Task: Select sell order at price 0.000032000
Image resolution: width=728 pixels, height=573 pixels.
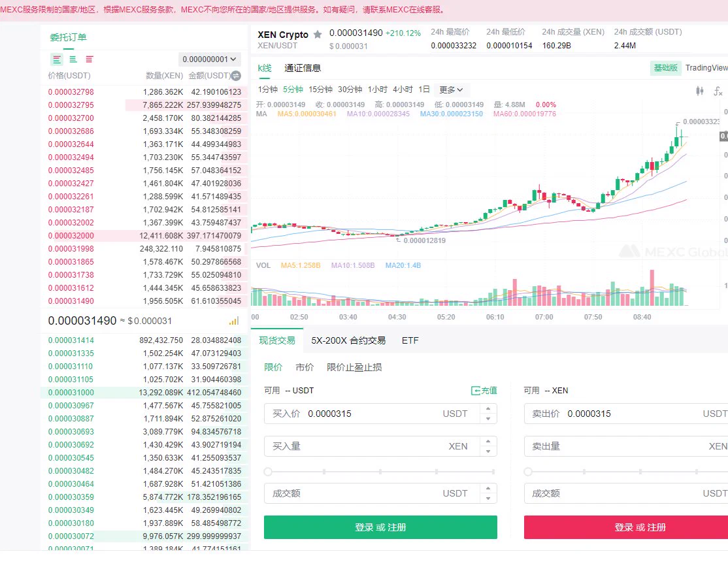Action: [144, 236]
